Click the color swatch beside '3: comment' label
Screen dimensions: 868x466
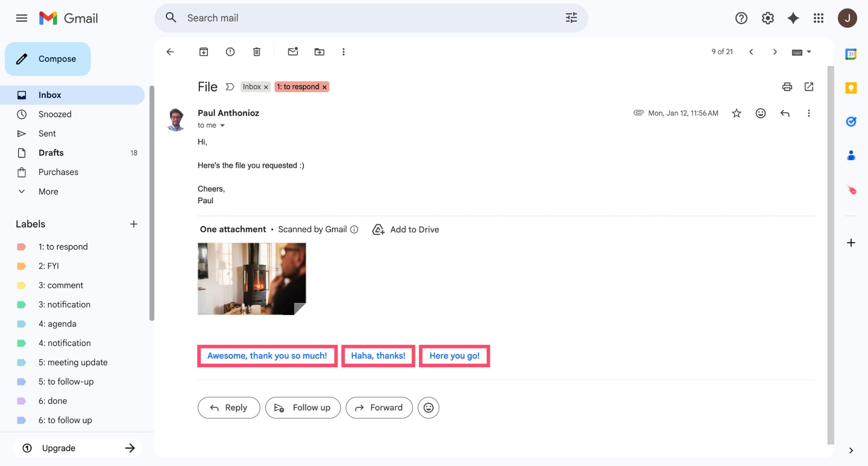[x=21, y=285]
